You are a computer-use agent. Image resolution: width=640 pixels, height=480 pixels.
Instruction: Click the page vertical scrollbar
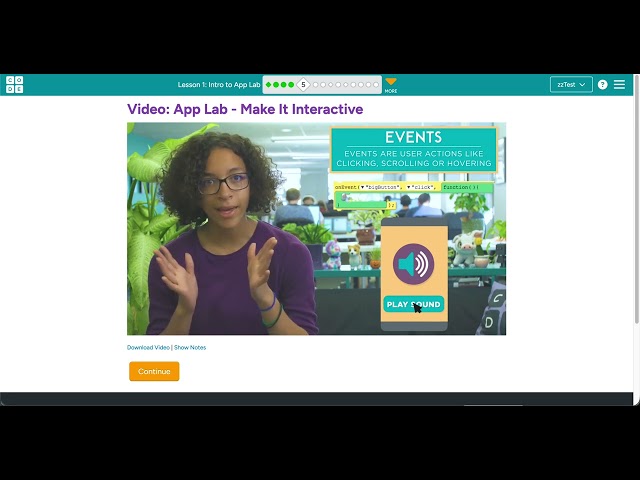coord(637,200)
